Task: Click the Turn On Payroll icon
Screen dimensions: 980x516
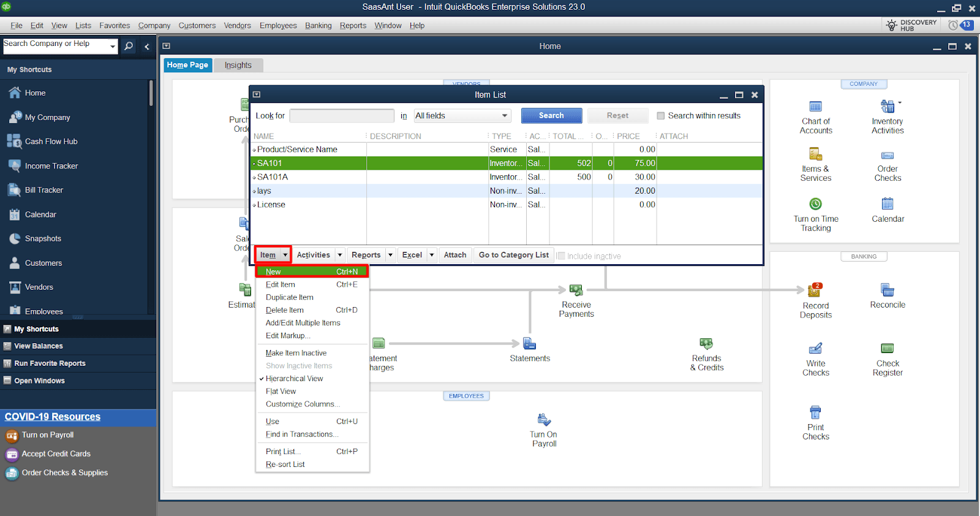Action: tap(544, 420)
